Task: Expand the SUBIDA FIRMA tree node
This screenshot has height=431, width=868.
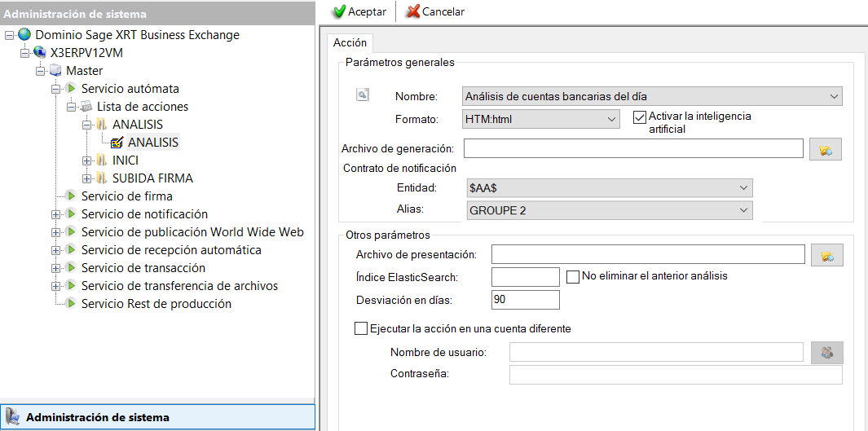Action: coord(87,178)
